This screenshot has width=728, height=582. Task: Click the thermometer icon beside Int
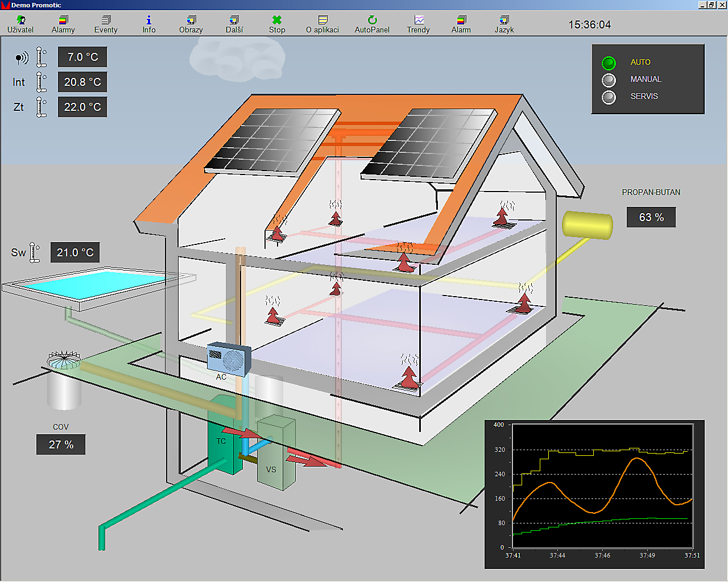tap(41, 82)
